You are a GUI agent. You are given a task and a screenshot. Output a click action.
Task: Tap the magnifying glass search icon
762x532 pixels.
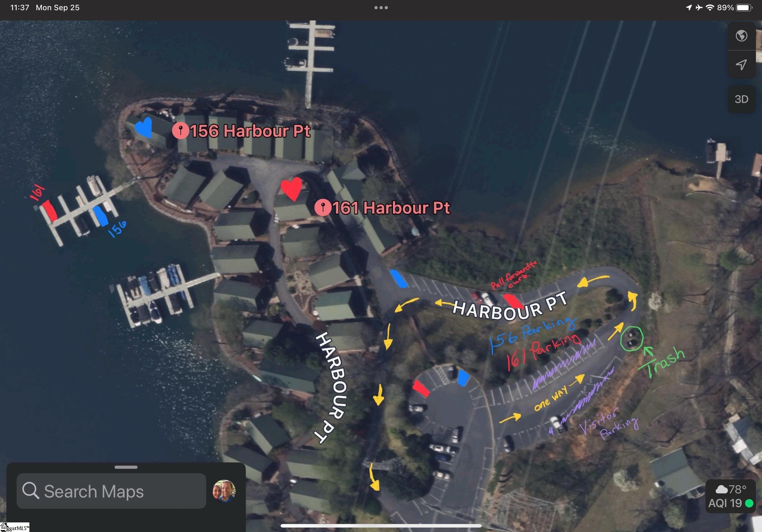[31, 491]
